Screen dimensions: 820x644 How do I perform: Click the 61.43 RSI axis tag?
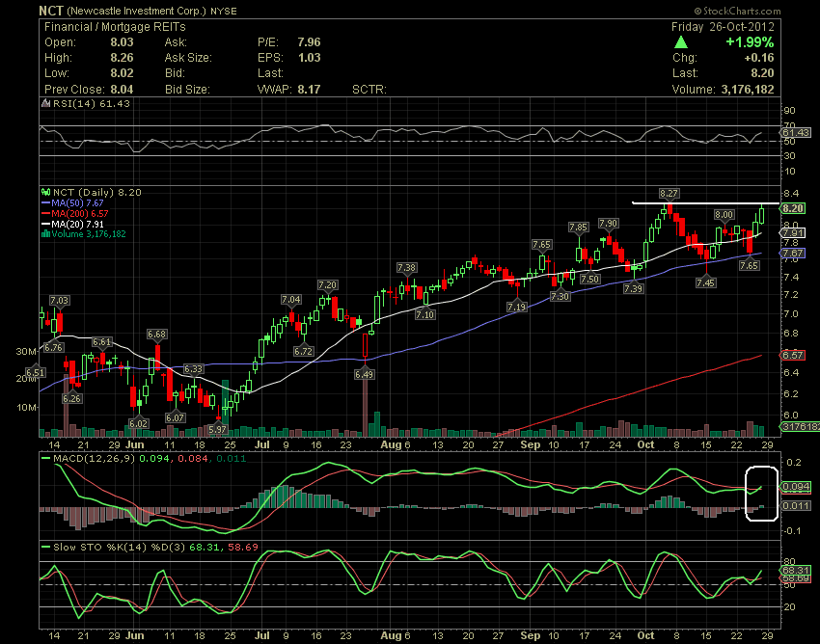click(797, 133)
